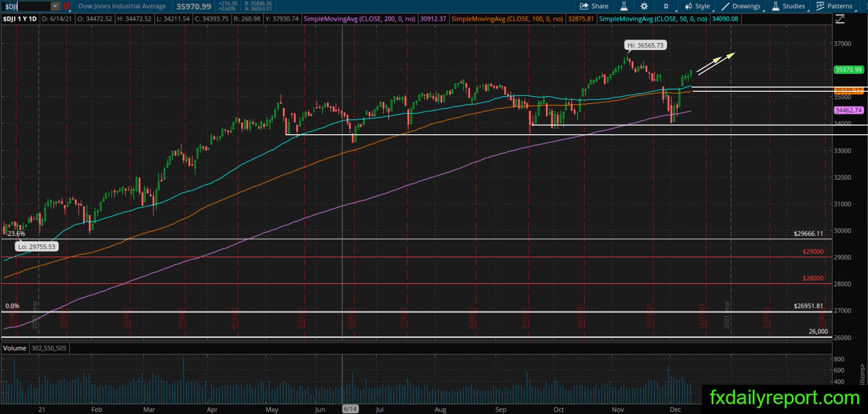Image resolution: width=868 pixels, height=414 pixels.
Task: Select the SimpleMovingAvg 50 study label
Action: [653, 19]
